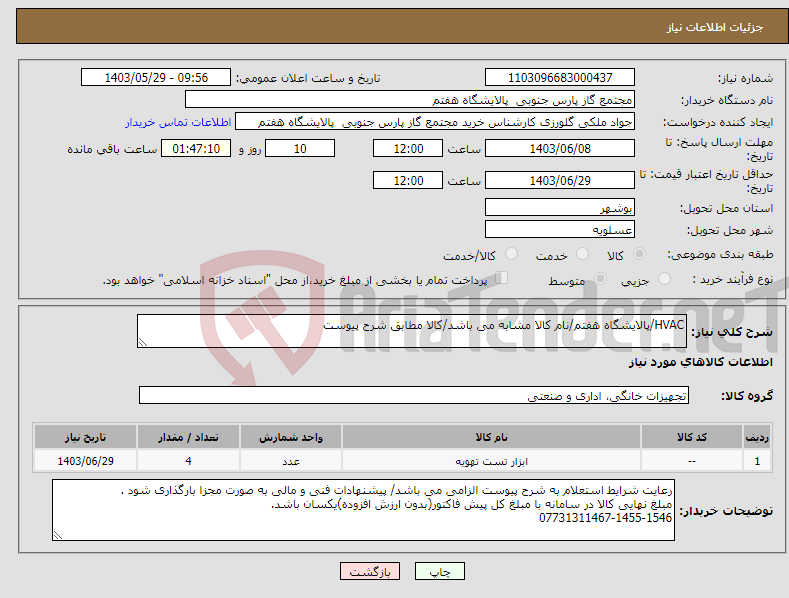Click the نوع فرآیند خرید label
Screen dimensions: 789x598
click(732, 279)
